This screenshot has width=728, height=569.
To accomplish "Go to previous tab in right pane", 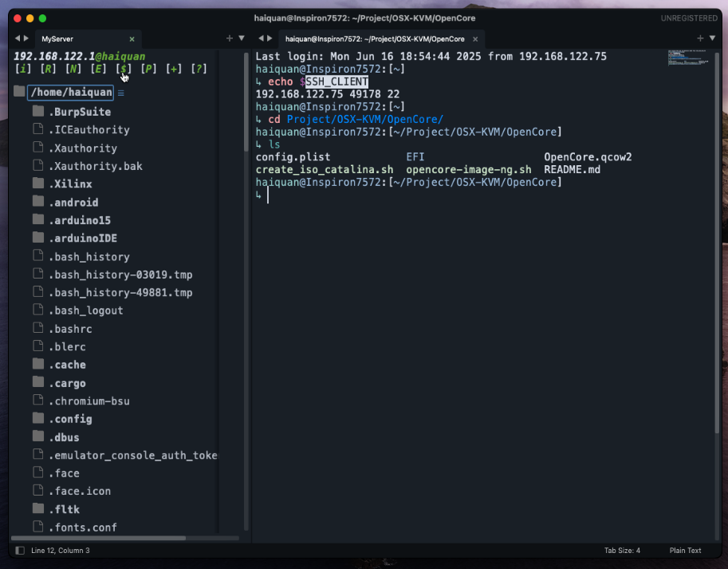I will pyautogui.click(x=261, y=38).
